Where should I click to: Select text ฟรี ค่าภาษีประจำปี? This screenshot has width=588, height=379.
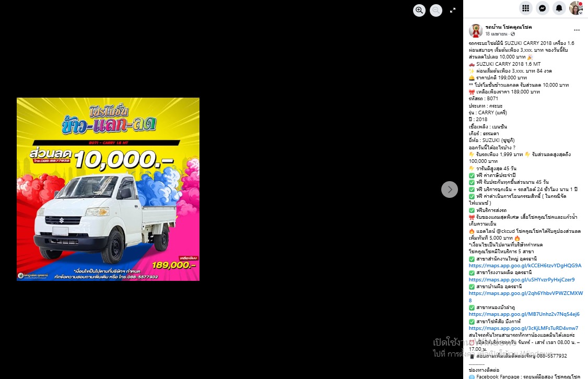[496, 175]
